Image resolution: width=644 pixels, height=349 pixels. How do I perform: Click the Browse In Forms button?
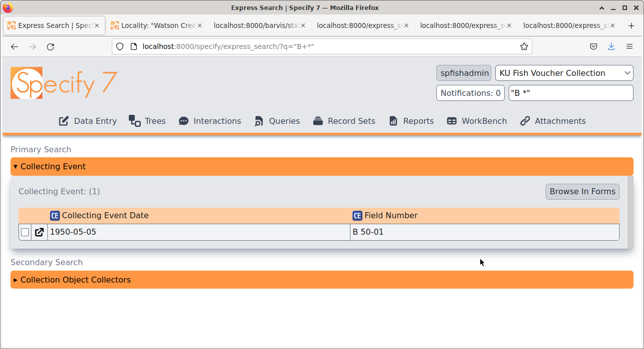582,192
